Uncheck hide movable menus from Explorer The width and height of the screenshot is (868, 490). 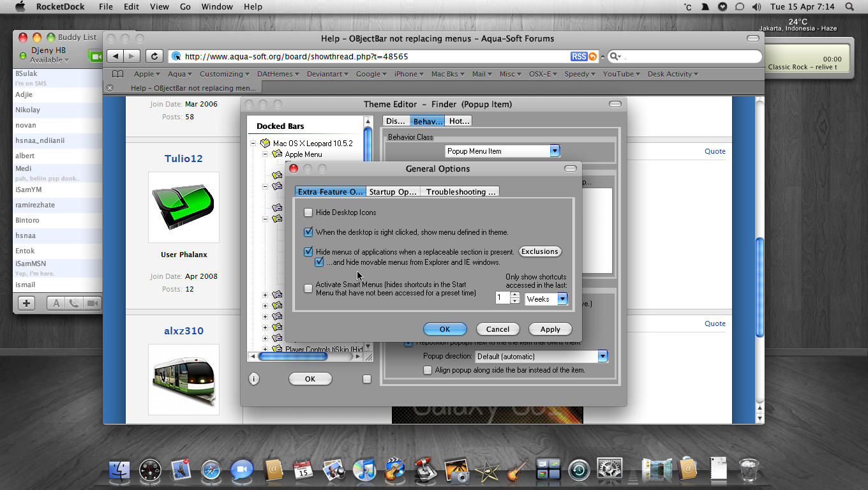point(319,262)
